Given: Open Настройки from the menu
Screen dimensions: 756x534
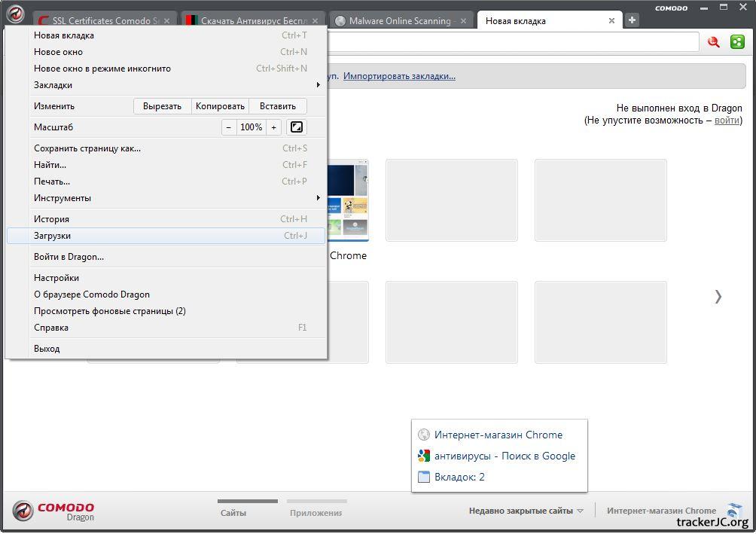Looking at the screenshot, I should (x=56, y=278).
